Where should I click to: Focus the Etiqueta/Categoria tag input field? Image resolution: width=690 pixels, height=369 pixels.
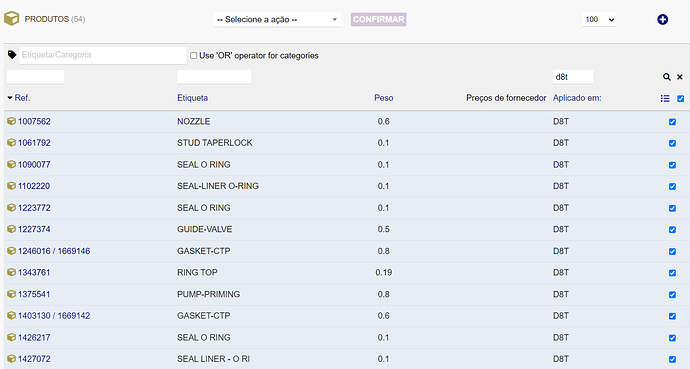point(103,55)
